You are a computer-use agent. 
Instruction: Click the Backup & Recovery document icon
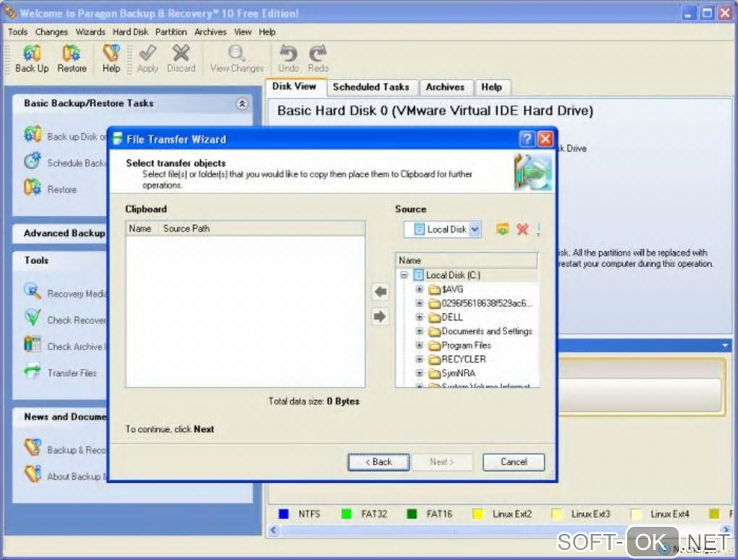33,448
